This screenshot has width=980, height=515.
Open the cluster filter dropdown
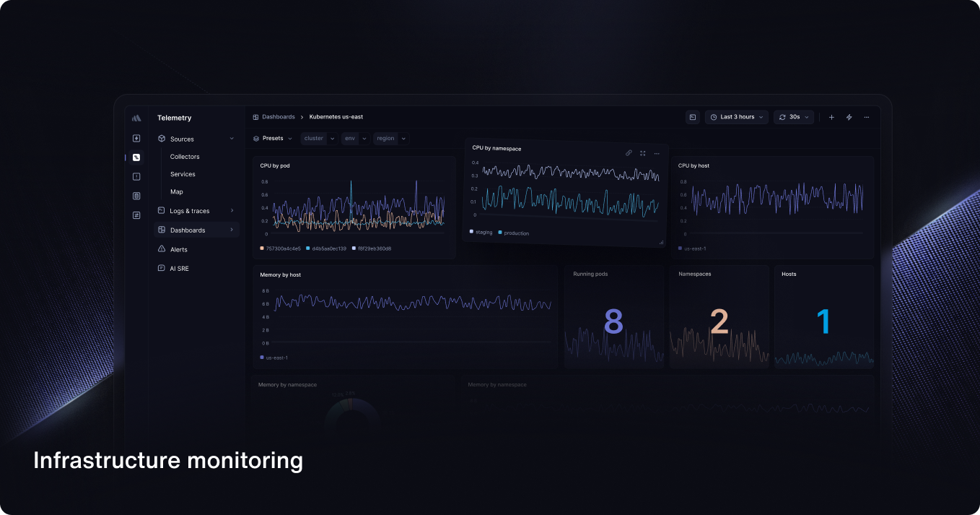coord(318,138)
